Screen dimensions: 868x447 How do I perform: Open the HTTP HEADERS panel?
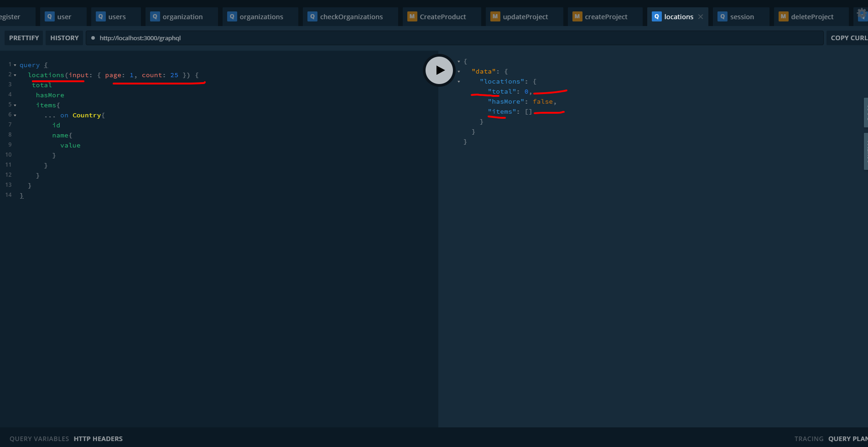pos(98,439)
